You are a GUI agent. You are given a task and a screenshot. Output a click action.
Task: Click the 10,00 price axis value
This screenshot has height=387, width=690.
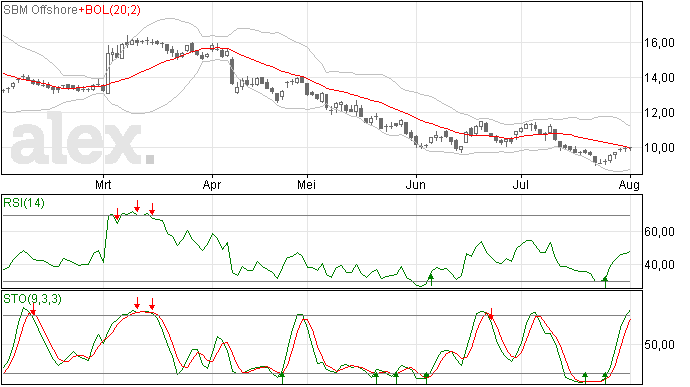[x=659, y=148]
